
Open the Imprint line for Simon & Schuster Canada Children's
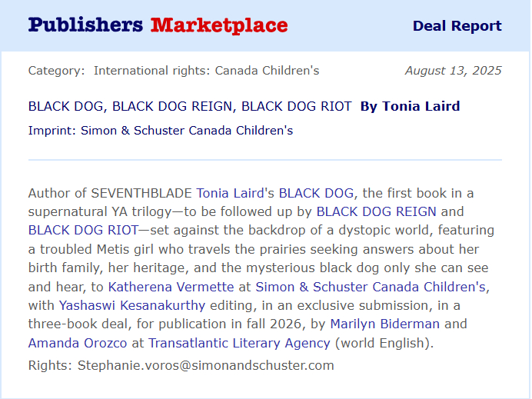point(160,130)
